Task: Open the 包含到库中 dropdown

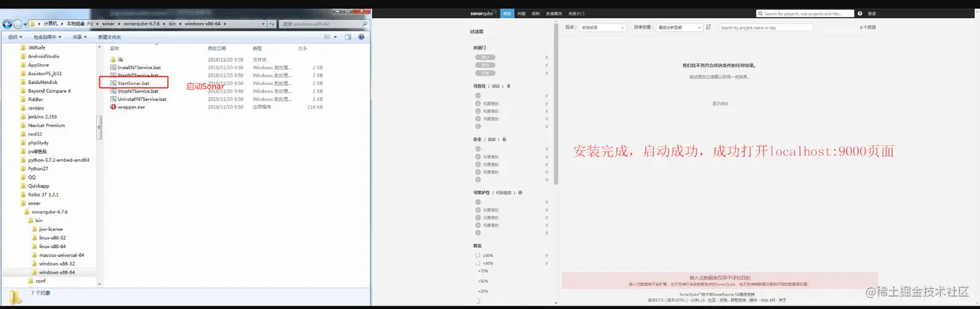Action: coord(47,37)
